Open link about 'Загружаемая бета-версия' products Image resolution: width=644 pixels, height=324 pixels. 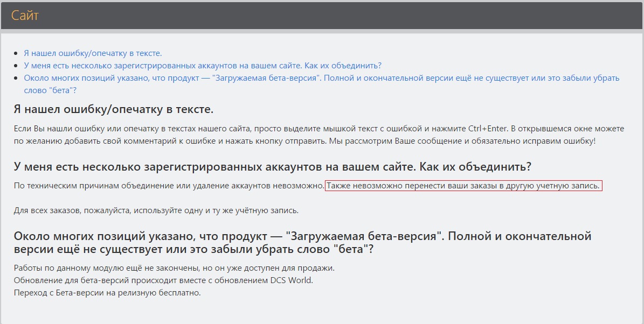[322, 84]
